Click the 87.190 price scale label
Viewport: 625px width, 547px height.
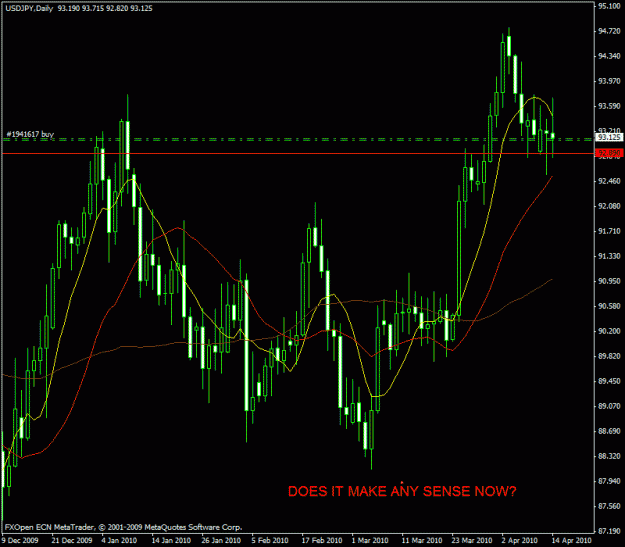click(x=609, y=531)
